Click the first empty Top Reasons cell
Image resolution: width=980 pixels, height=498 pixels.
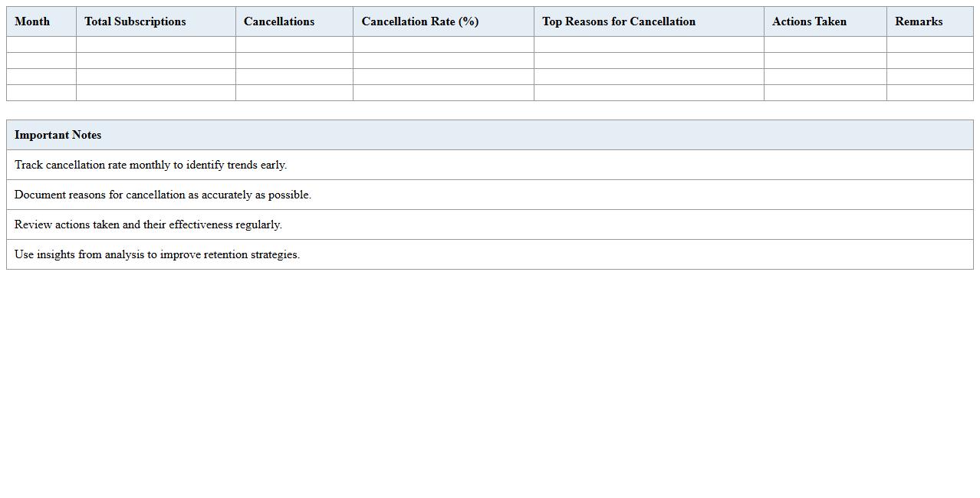[649, 44]
